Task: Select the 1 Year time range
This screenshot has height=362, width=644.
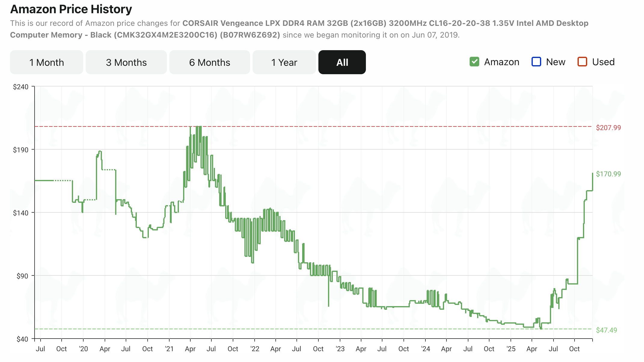Action: point(284,62)
